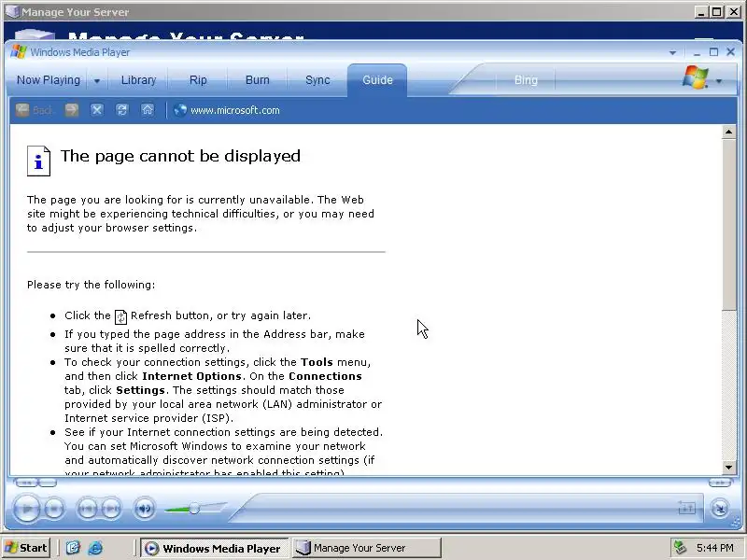Click the Windows logo online stores icon
The width and height of the screenshot is (747, 560).
click(695, 77)
